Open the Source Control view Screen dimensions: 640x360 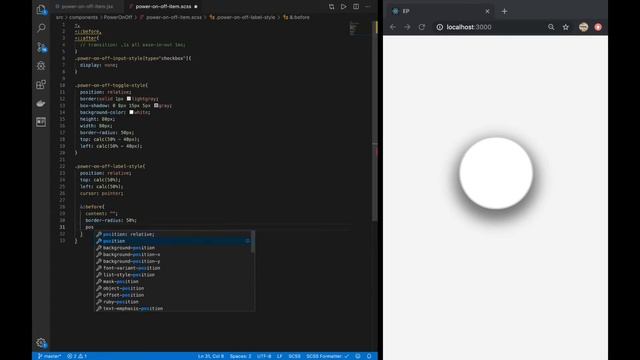(x=41, y=47)
